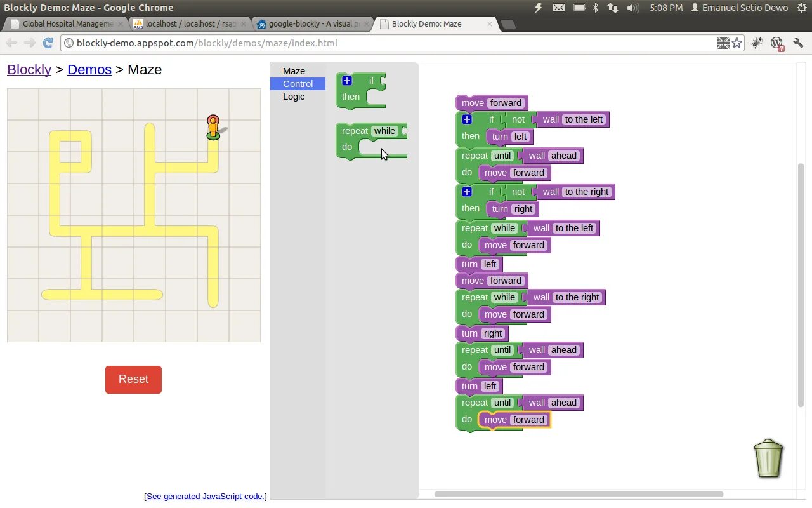Bookmark page with the star icon
The width and height of the screenshot is (812, 508).
(737, 43)
